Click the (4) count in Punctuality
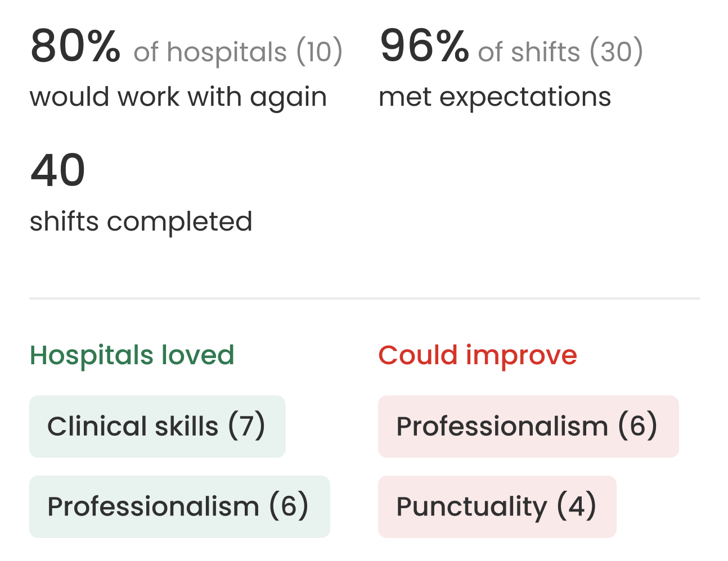 (x=577, y=506)
